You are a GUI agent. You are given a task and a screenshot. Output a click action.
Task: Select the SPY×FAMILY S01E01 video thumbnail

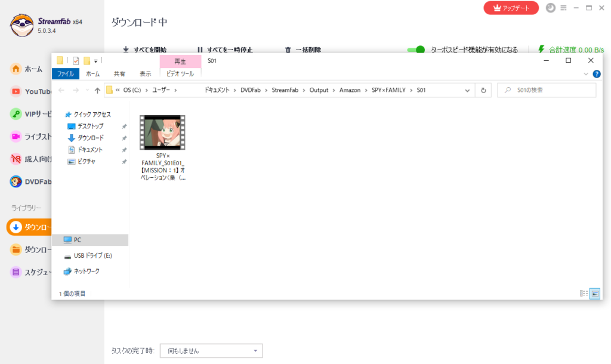(x=162, y=132)
